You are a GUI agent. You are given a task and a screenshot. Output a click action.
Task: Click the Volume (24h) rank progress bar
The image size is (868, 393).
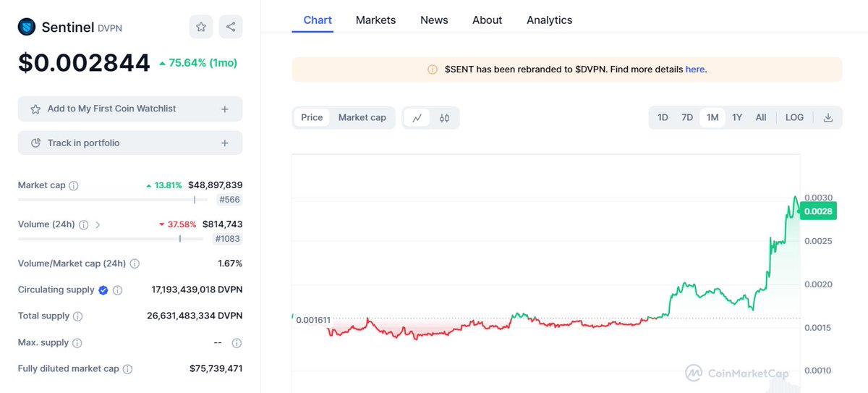pyautogui.click(x=110, y=239)
